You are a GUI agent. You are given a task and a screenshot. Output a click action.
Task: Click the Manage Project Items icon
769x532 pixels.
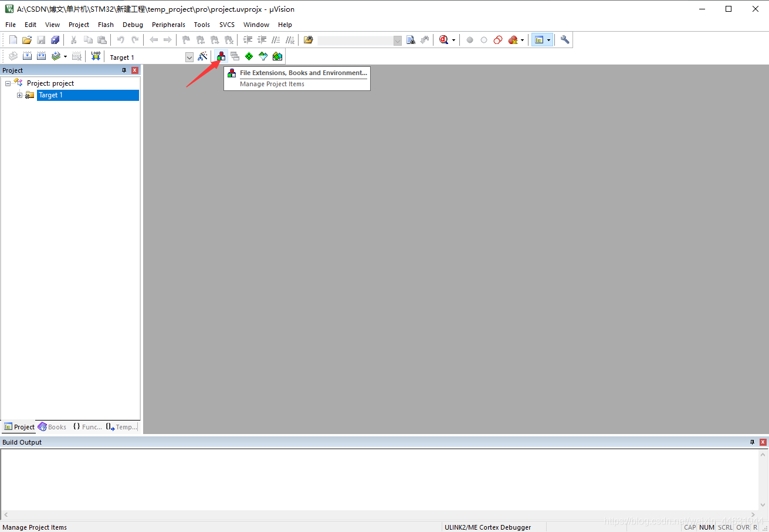pos(221,56)
